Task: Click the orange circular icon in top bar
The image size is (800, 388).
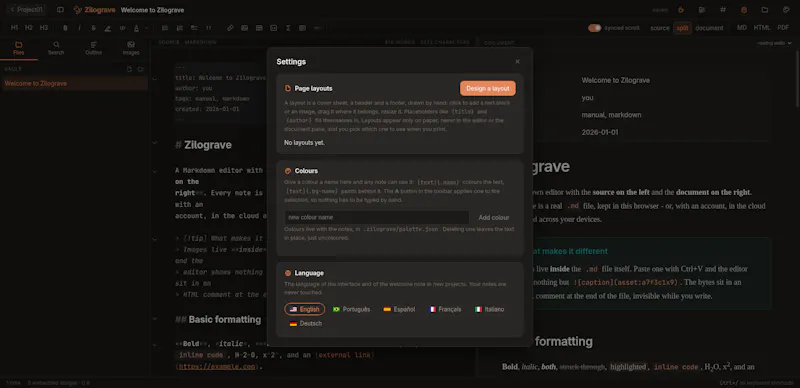Action: point(744,10)
